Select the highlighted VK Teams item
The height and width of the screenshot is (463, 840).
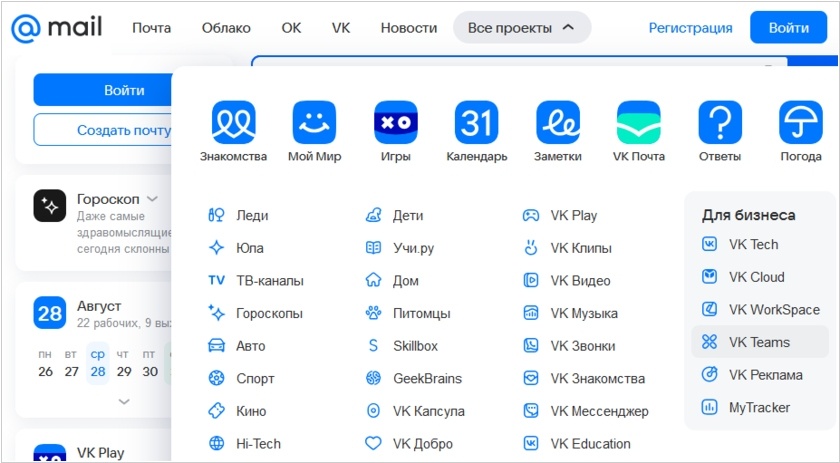(760, 342)
